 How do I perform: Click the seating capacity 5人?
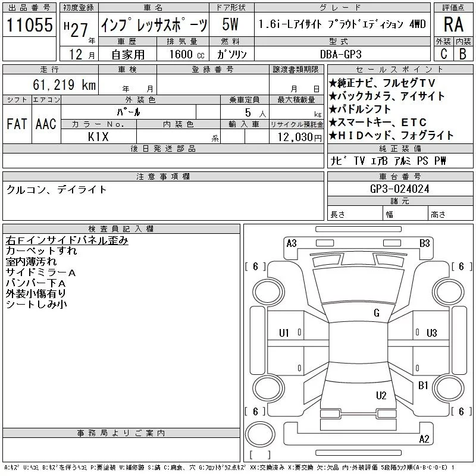click(x=255, y=113)
